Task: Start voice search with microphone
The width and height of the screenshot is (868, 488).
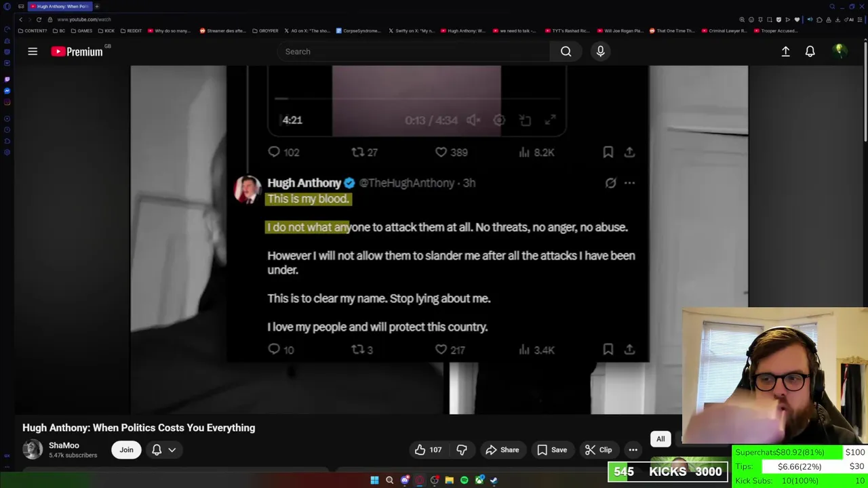Action: (600, 52)
